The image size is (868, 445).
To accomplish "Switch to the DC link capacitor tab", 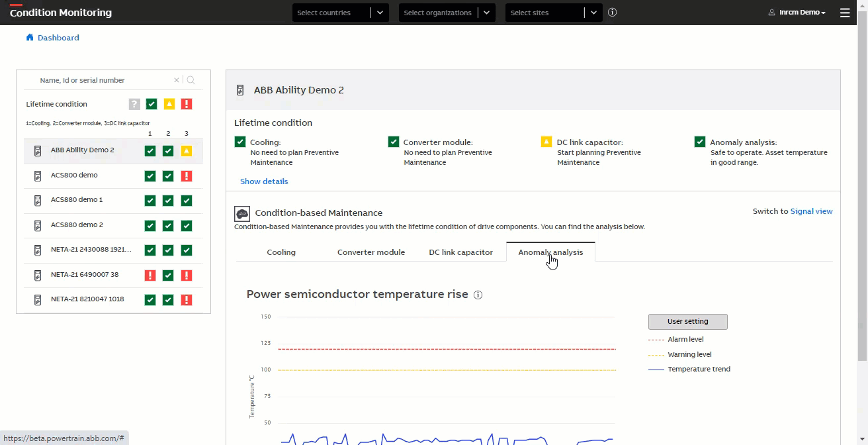I will click(x=461, y=252).
